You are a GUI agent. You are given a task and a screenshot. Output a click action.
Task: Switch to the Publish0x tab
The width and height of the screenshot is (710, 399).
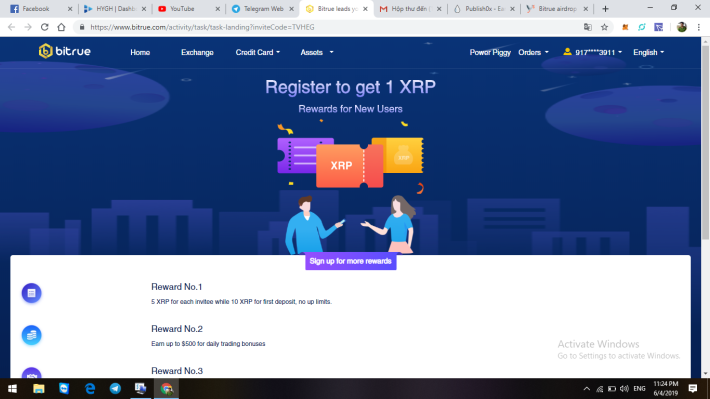(x=484, y=9)
